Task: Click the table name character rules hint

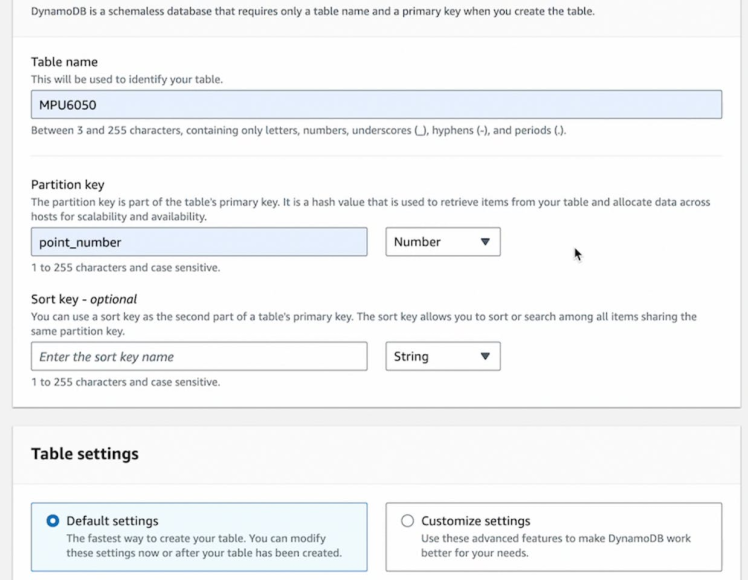Action: 298,130
